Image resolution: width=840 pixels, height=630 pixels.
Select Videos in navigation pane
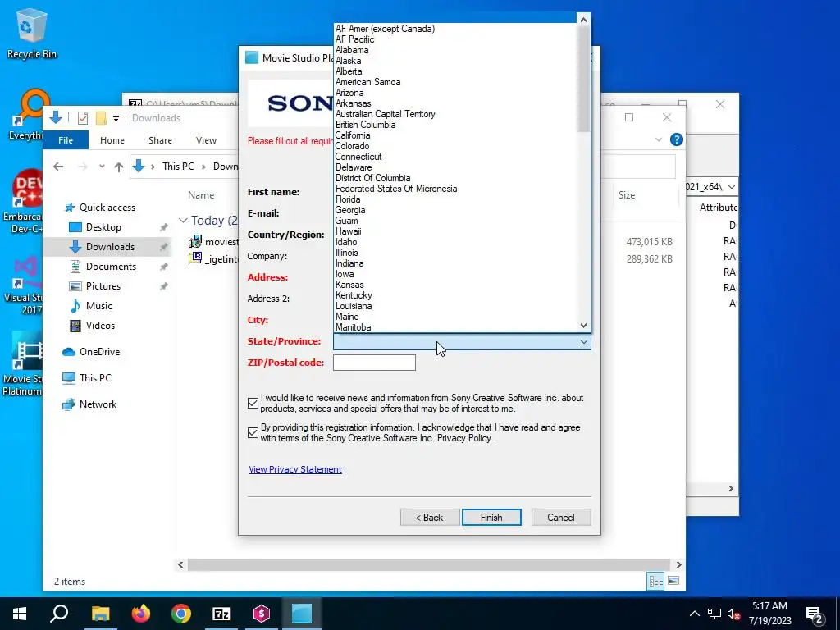pyautogui.click(x=100, y=326)
